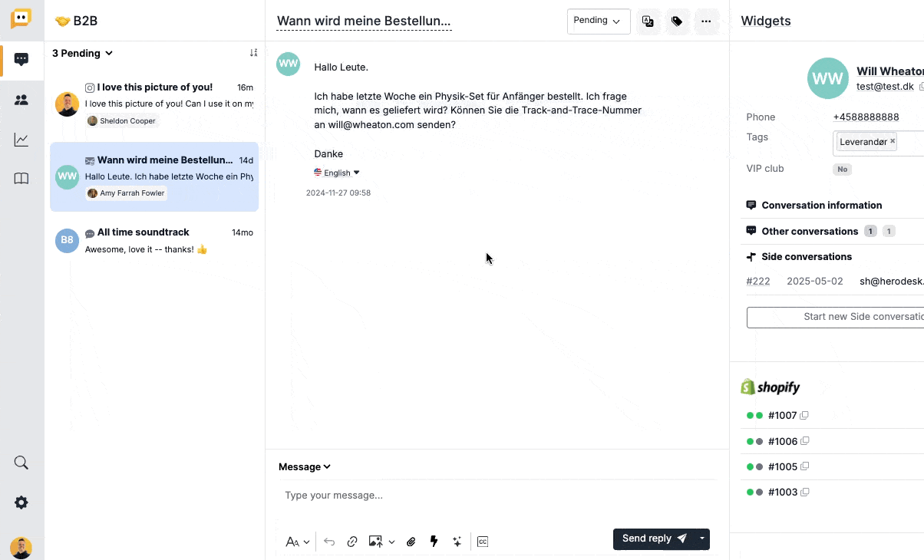Open the Knowledge base book icon
924x560 pixels.
(21, 179)
